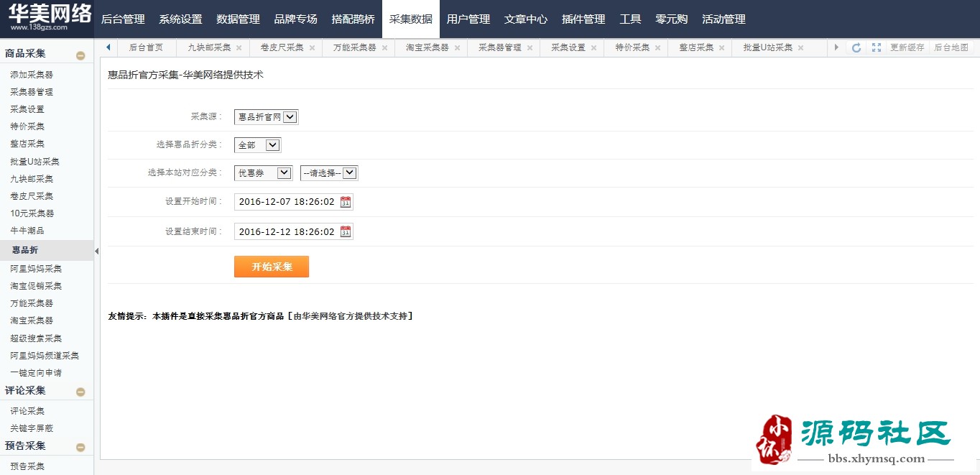Image resolution: width=980 pixels, height=475 pixels.
Task: Close the 万能采集器 tab
Action: tap(384, 48)
